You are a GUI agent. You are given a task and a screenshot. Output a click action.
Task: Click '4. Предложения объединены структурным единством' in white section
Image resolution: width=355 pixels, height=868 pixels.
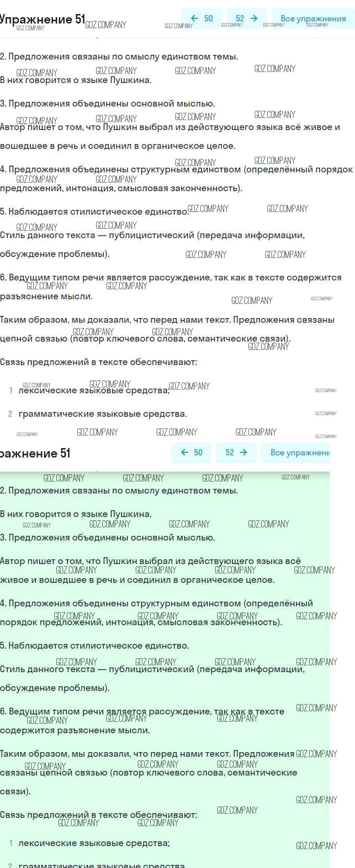(176, 169)
